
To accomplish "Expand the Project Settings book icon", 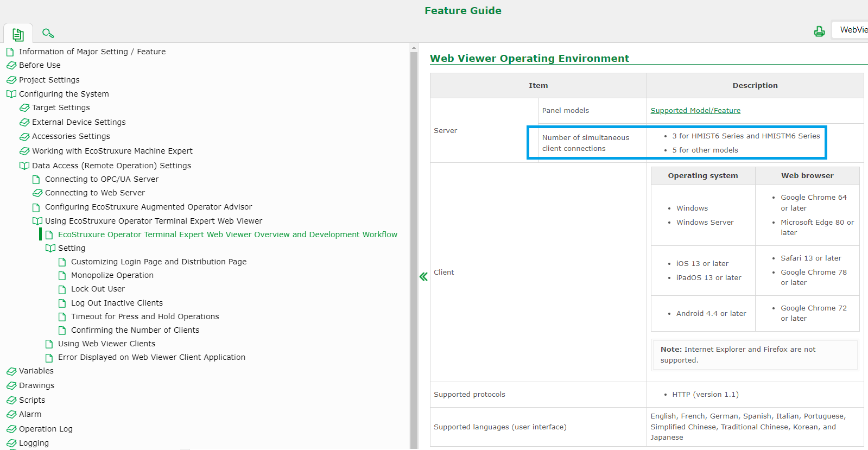I will point(11,80).
